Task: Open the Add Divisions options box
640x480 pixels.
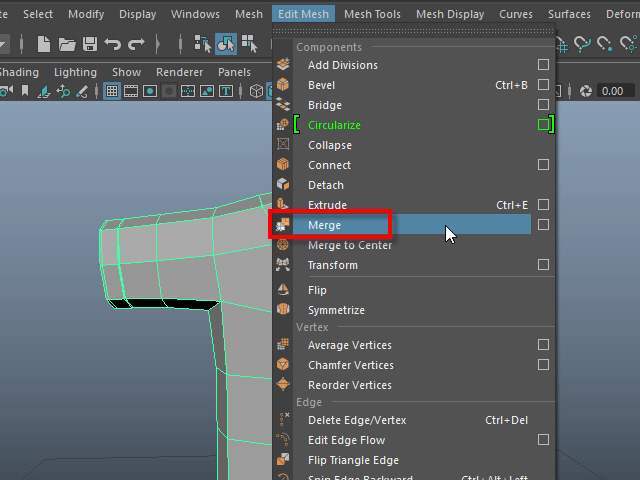Action: (x=543, y=65)
